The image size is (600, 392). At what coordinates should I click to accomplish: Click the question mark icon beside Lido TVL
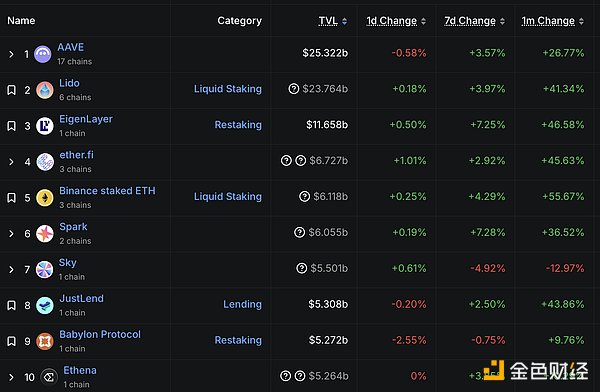pyautogui.click(x=293, y=89)
